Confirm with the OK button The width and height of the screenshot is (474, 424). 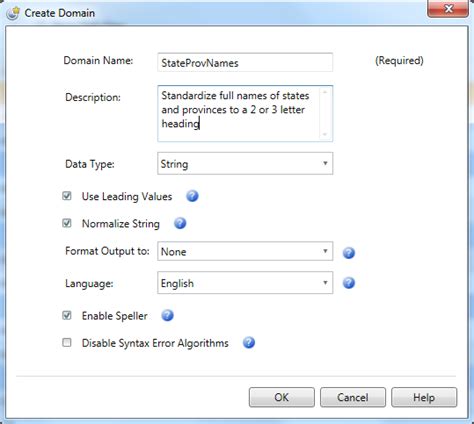(x=282, y=397)
